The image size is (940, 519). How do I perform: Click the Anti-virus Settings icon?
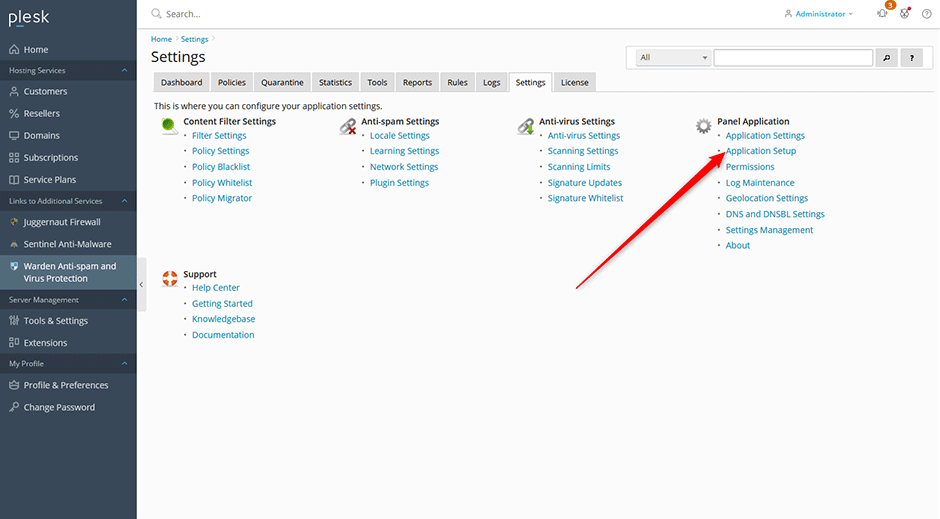tap(526, 126)
